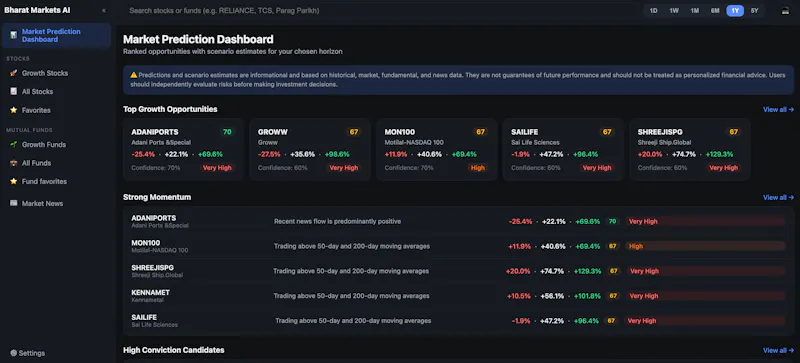Open Growth Stocks in the sidebar
800x363 pixels.
(x=56, y=73)
